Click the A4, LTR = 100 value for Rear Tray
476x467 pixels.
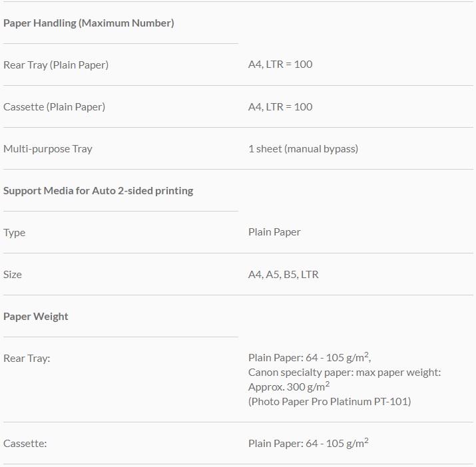(280, 65)
